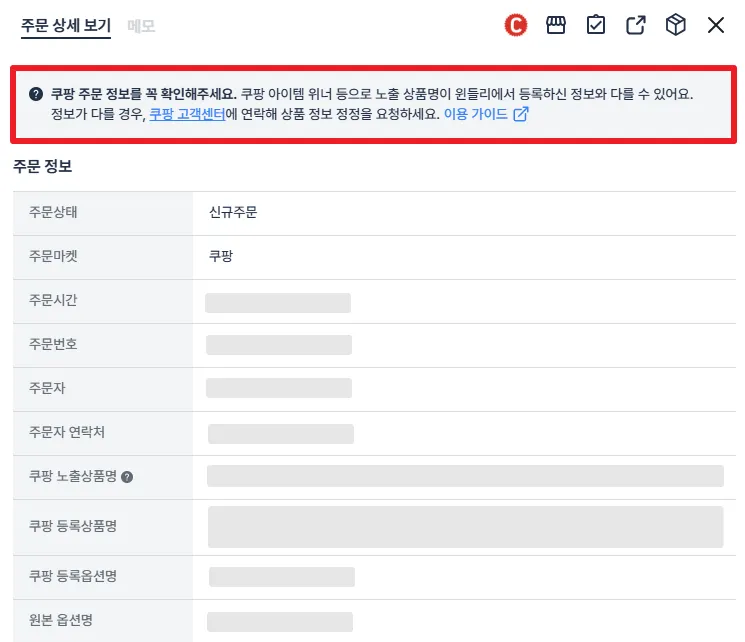Click the 신규주문 status value
The width and height of the screenshot is (745, 642).
pyautogui.click(x=233, y=212)
